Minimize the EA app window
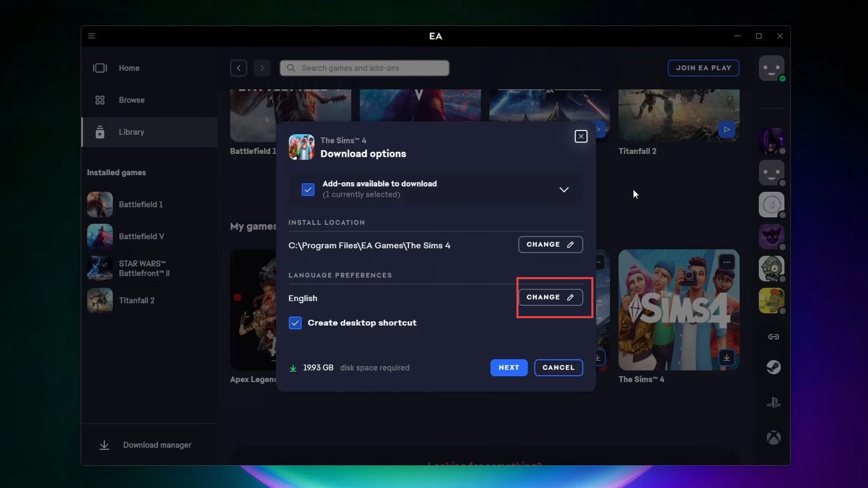This screenshot has height=488, width=868. pyautogui.click(x=737, y=36)
